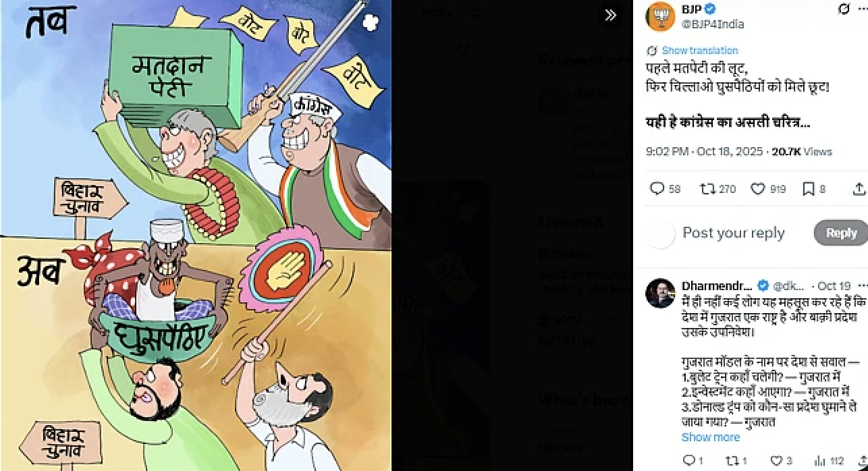Open the @BJP4India handle link
Screen dimensions: 868x471
713,24
